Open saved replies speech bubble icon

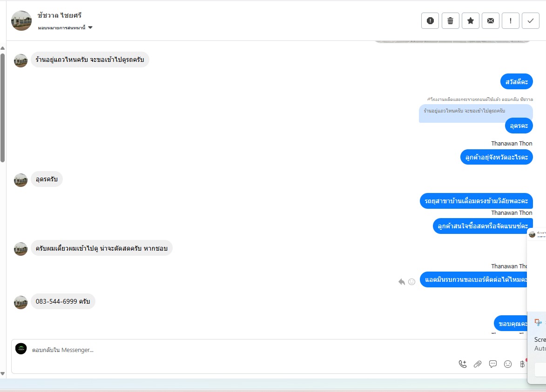[x=493, y=364]
